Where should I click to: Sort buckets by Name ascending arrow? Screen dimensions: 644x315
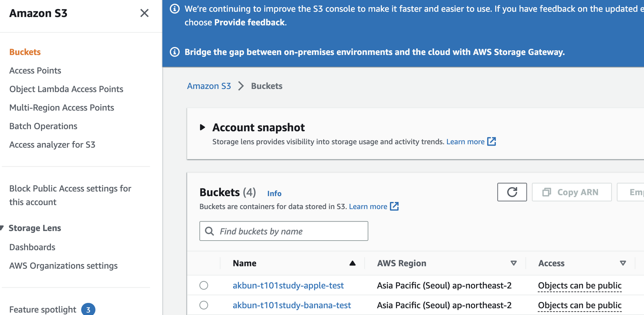pos(352,263)
